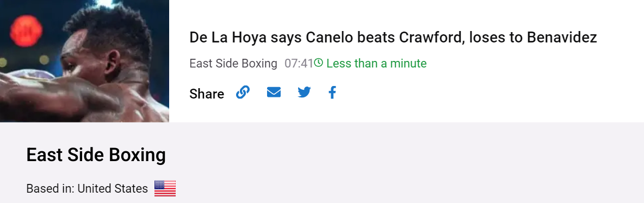Click the red blurred light in thumbnail
This screenshot has height=203, width=644.
click(26, 30)
